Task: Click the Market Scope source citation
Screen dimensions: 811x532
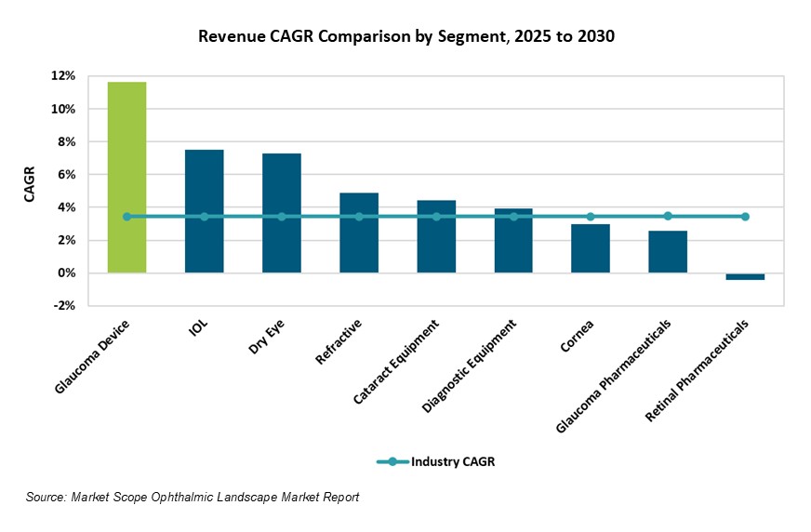Action: tap(193, 498)
